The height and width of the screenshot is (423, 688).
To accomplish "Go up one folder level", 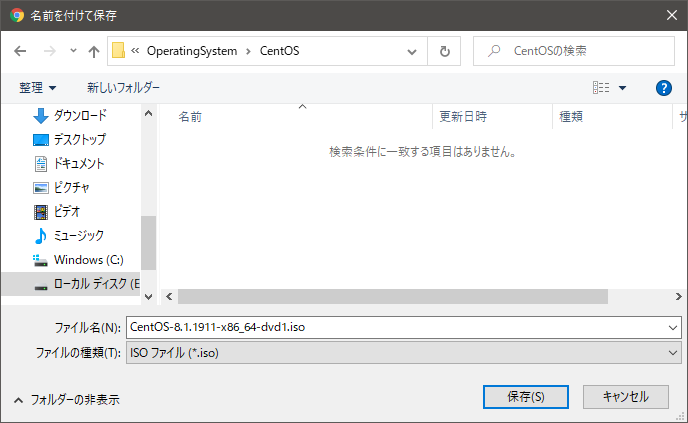I will (x=93, y=52).
